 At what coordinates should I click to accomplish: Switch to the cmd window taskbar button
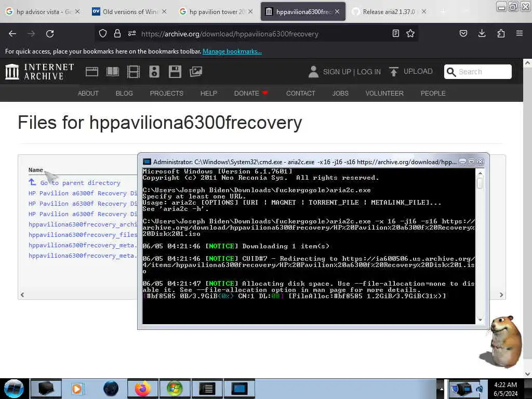pos(239,389)
